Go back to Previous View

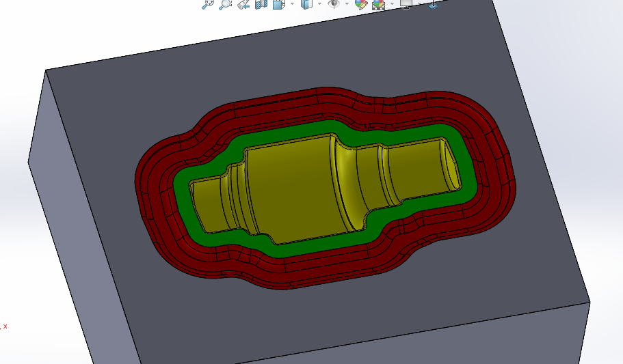pyautogui.click(x=243, y=4)
